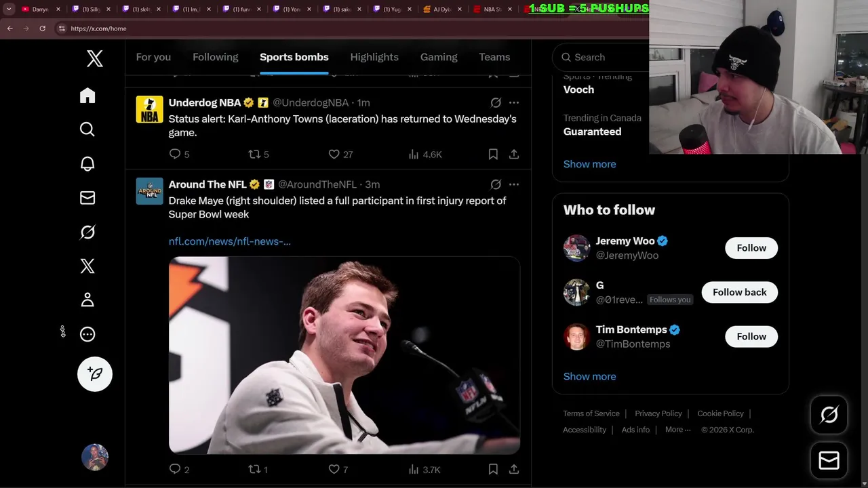
Task: Open Profile icon in the sidebar
Action: point(87,300)
